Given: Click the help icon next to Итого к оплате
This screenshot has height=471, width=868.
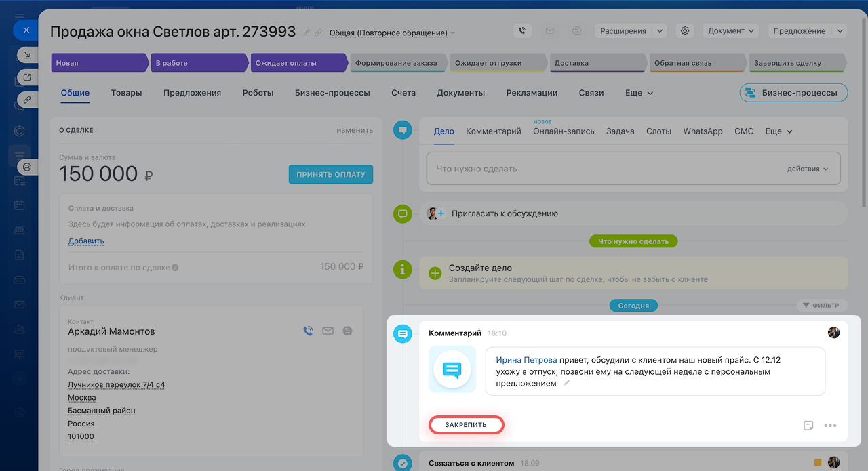Looking at the screenshot, I should (175, 268).
